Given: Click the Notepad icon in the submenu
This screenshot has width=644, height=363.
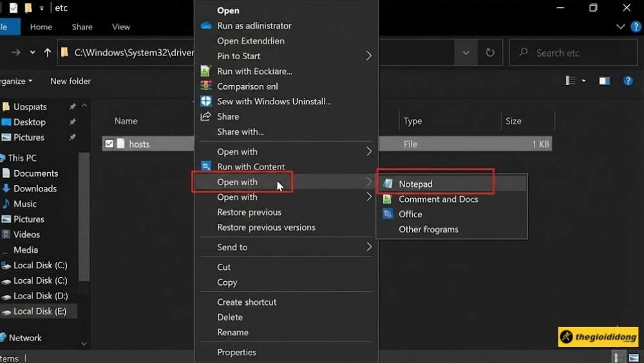Looking at the screenshot, I should point(388,184).
